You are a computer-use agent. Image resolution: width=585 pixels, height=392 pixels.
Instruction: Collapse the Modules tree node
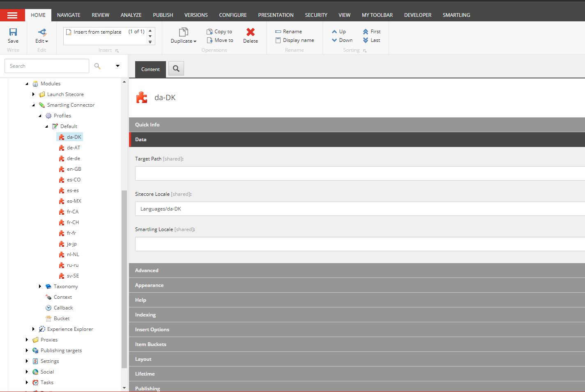pyautogui.click(x=27, y=84)
